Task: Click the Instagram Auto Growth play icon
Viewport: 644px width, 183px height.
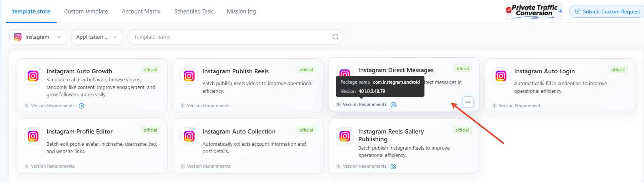Action: coord(82,106)
